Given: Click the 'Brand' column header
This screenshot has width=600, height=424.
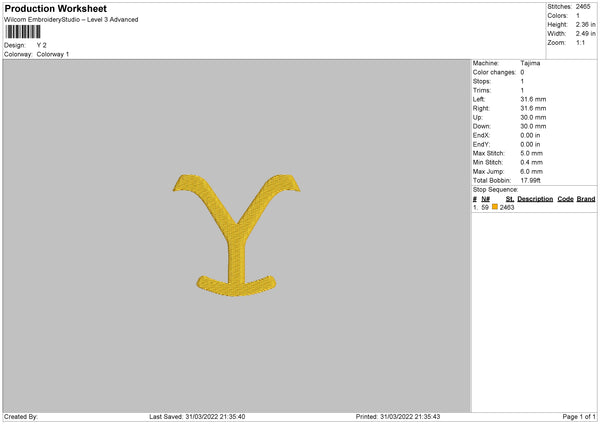Looking at the screenshot, I should pyautogui.click(x=586, y=199).
